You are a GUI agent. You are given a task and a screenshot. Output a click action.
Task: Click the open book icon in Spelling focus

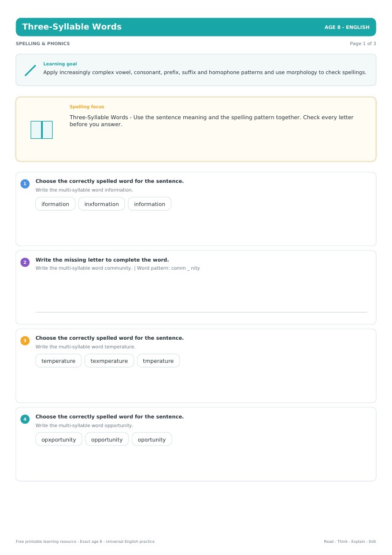coord(42,130)
